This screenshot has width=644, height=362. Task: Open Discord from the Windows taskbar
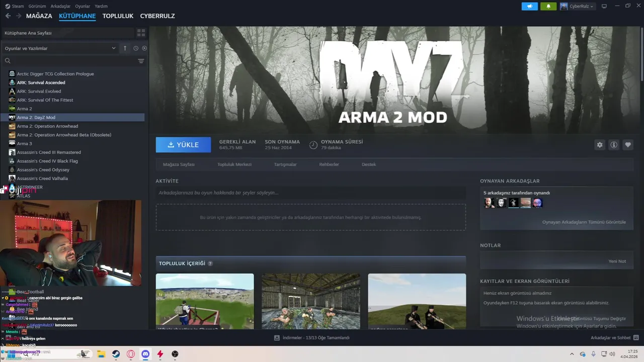[x=145, y=354]
